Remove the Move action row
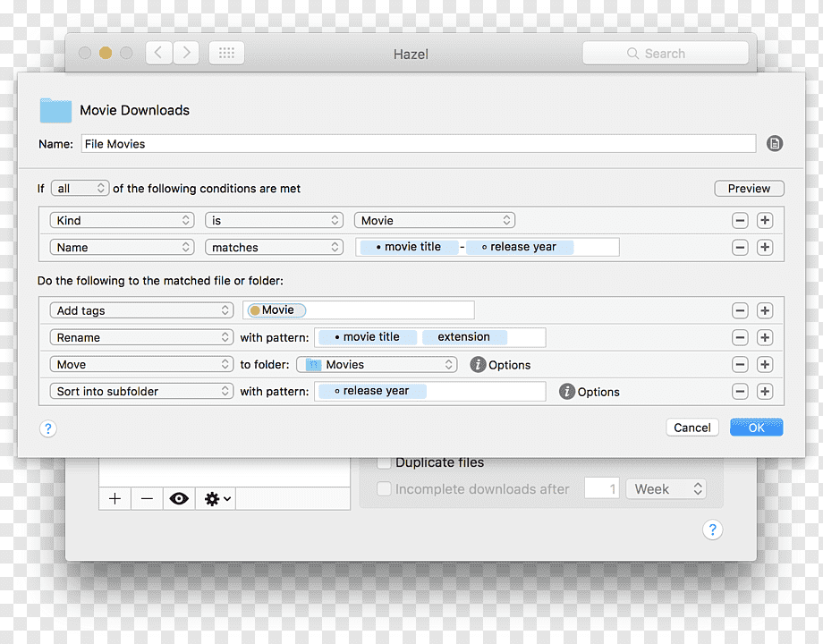823x644 pixels. (x=740, y=364)
